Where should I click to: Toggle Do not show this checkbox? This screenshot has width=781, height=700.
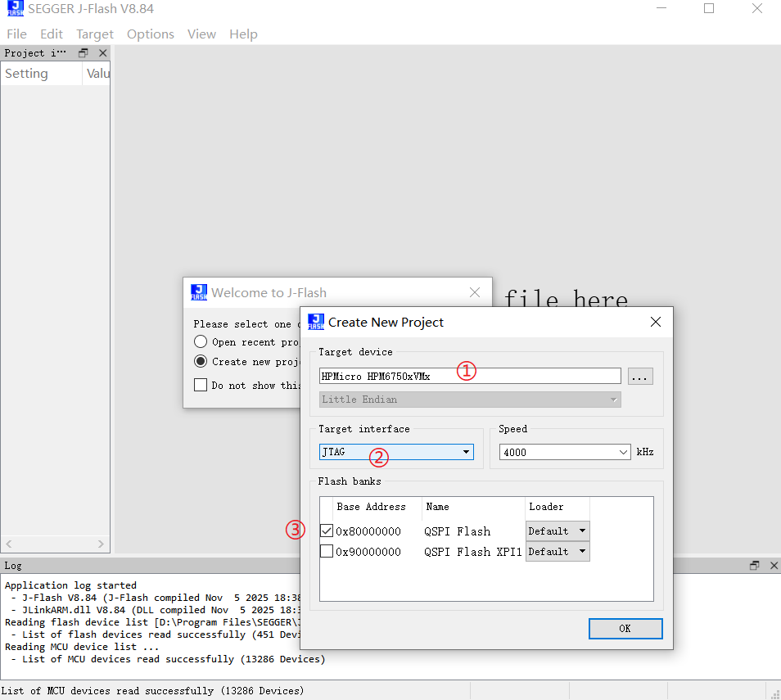(201, 385)
